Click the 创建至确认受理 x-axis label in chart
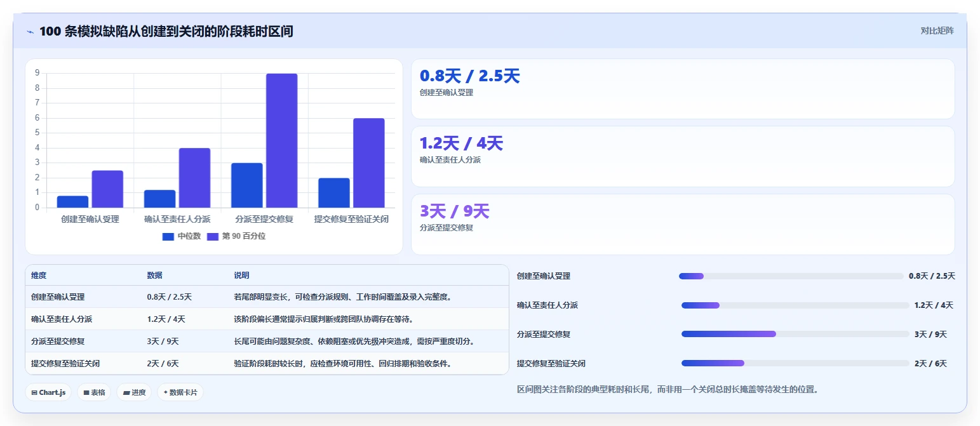This screenshot has width=980, height=426. (90, 219)
